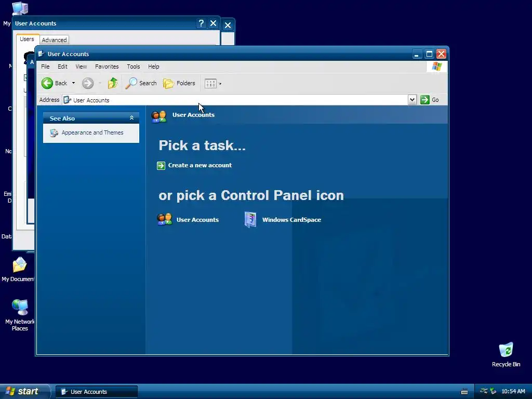
Task: Open the File menu
Action: coord(46,66)
